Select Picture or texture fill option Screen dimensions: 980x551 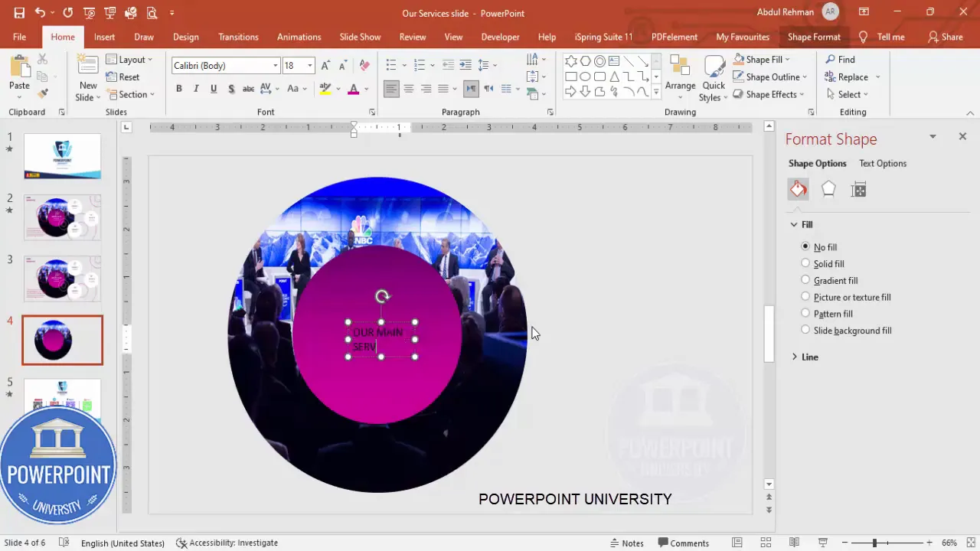pyautogui.click(x=805, y=297)
